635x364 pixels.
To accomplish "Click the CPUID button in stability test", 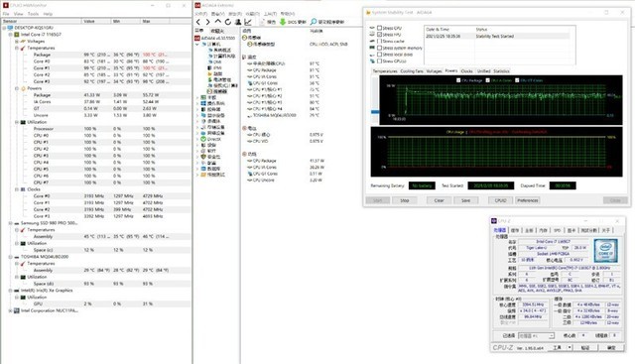I will [x=500, y=200].
